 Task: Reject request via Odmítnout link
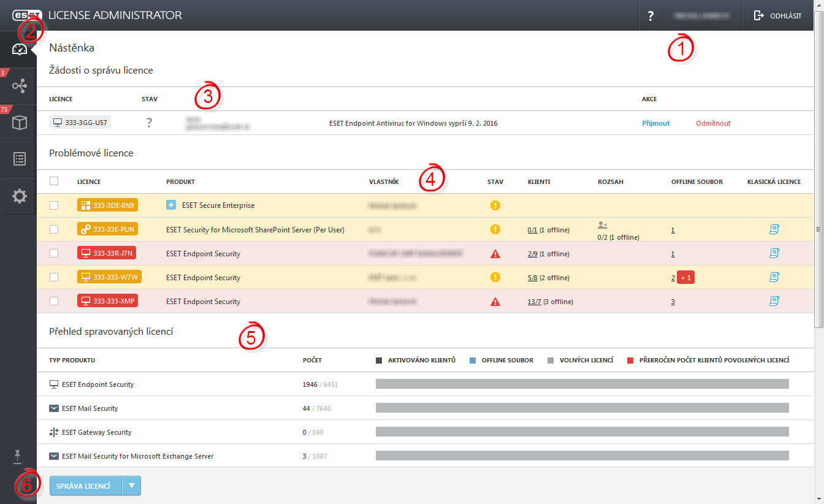click(x=713, y=123)
